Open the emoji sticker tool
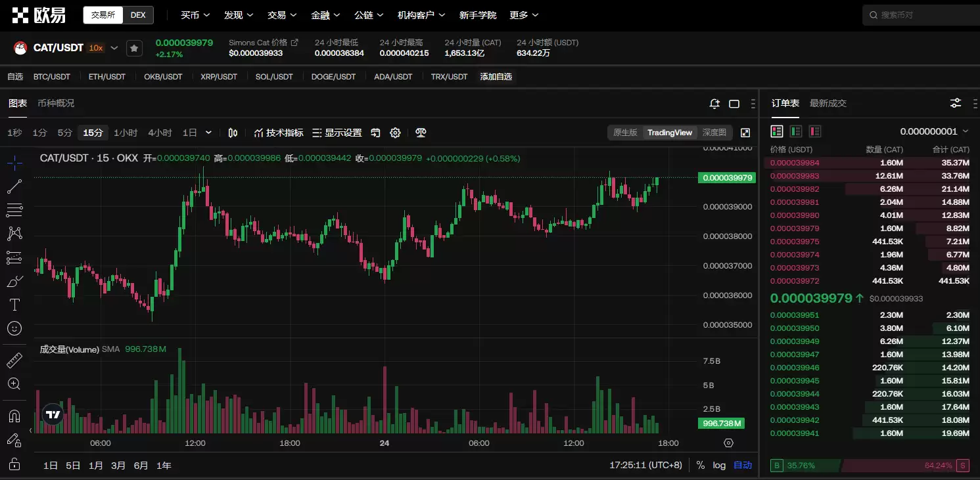The width and height of the screenshot is (980, 480). point(14,328)
